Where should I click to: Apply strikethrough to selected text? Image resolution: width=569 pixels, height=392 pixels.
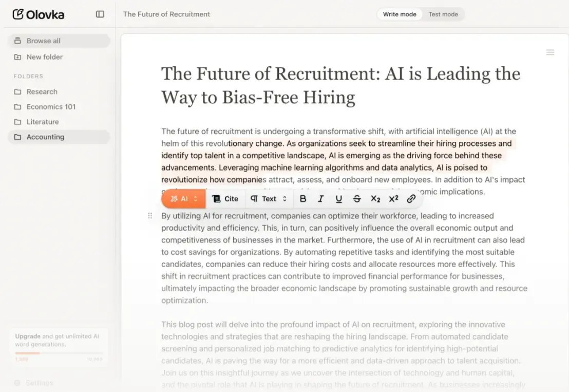coord(357,198)
